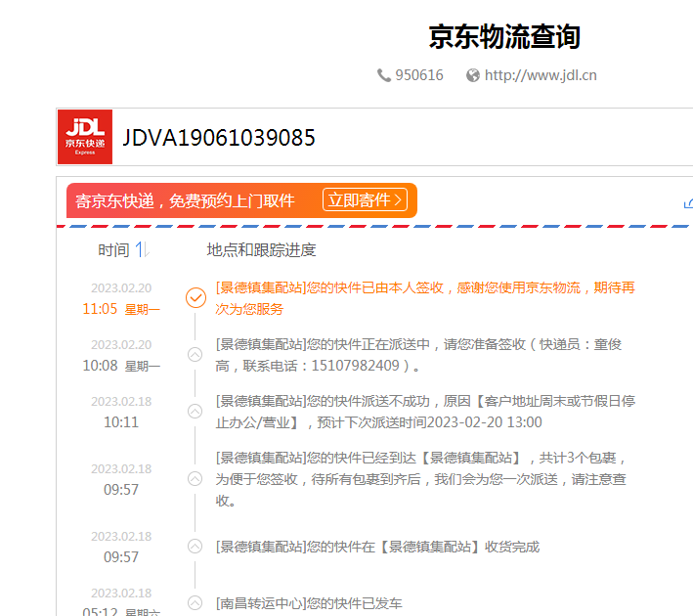Click the marker beside 已经到达 entry
This screenshot has height=616, width=693.
click(195, 478)
